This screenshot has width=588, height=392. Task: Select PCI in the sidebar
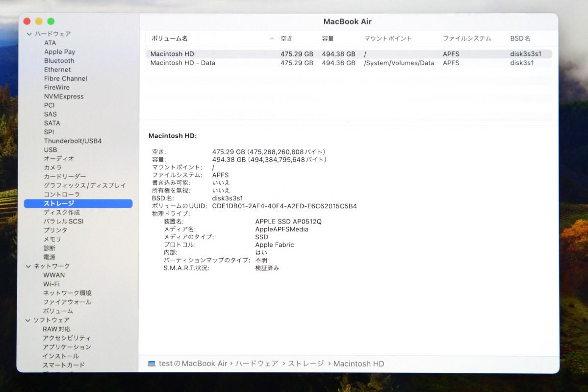click(x=49, y=105)
